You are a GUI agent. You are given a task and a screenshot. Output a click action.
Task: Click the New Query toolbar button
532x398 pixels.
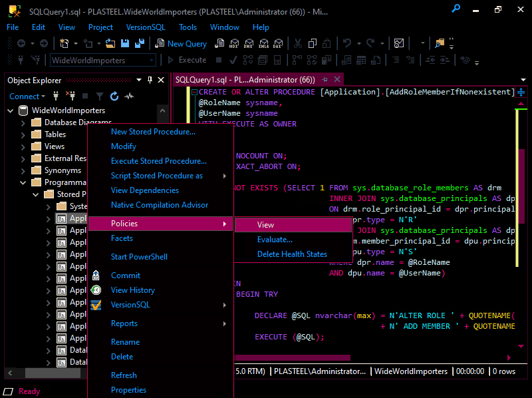click(181, 43)
